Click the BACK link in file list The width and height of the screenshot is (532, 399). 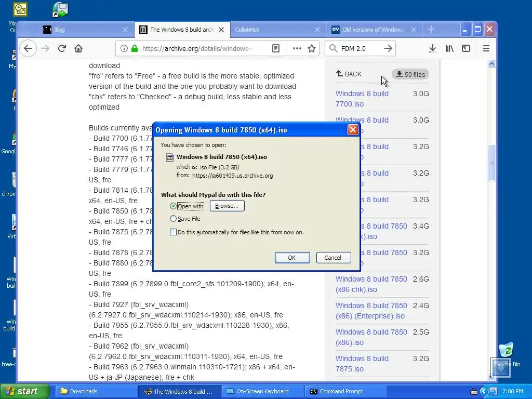pyautogui.click(x=349, y=74)
